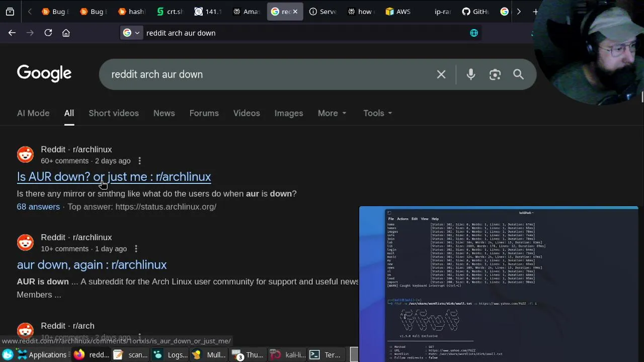
Task: Switch to Images results
Action: coord(289,113)
